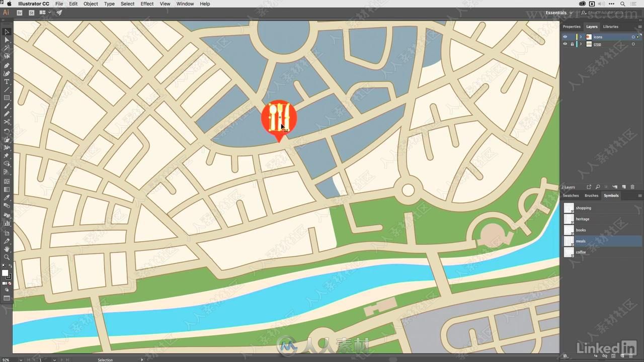644x362 pixels.
Task: Toggle visibility of the crop layer
Action: click(565, 44)
